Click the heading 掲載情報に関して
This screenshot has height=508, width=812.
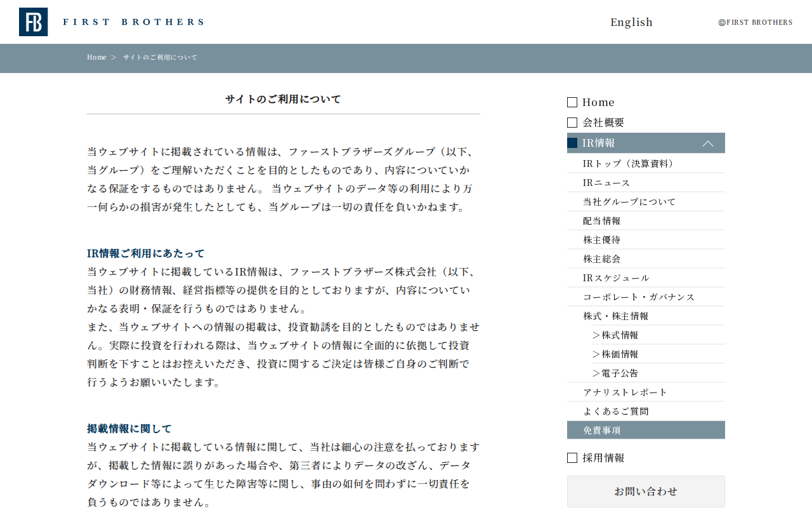click(x=129, y=429)
